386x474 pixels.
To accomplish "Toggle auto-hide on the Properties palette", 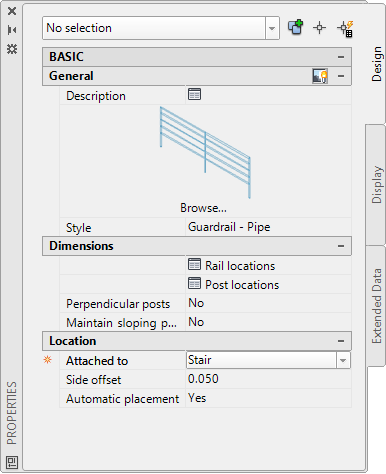I will [12, 30].
